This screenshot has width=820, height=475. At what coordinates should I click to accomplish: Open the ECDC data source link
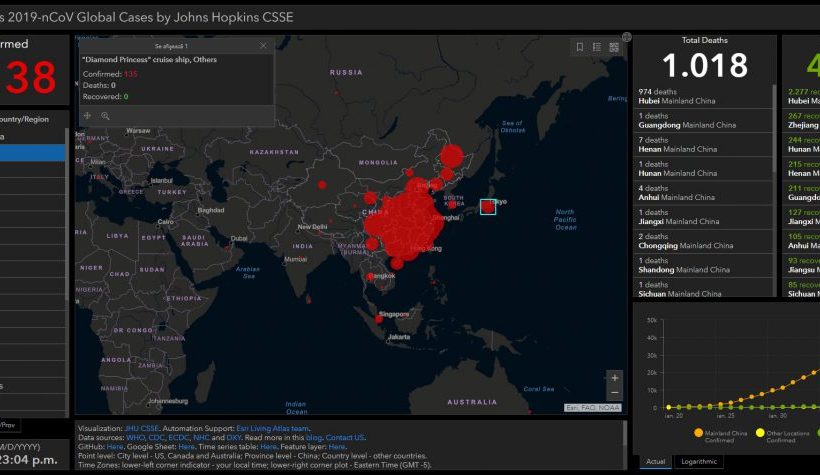179,437
